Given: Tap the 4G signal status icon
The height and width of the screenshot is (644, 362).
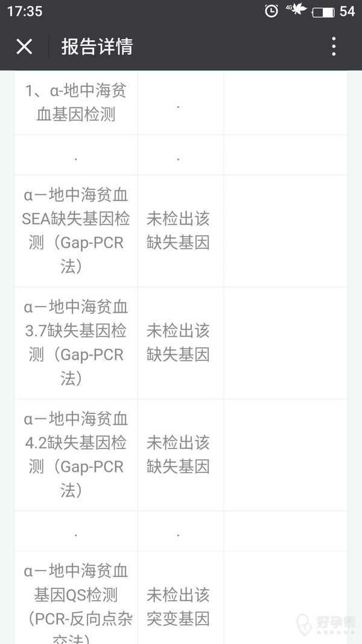Looking at the screenshot, I should [296, 10].
